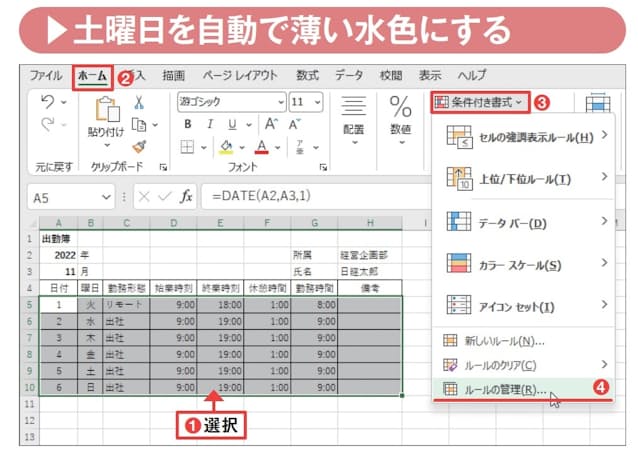Click the Select All corner triangle
Image resolution: width=638 pixels, height=451 pixels.
[33, 223]
